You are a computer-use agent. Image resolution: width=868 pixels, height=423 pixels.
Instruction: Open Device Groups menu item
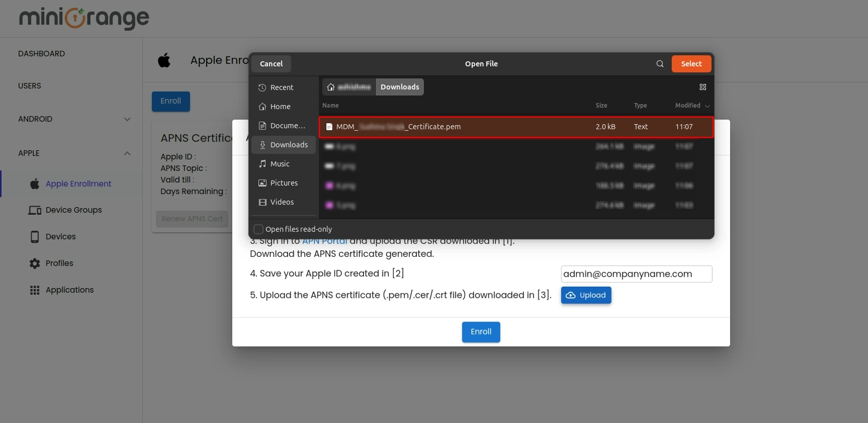(73, 210)
